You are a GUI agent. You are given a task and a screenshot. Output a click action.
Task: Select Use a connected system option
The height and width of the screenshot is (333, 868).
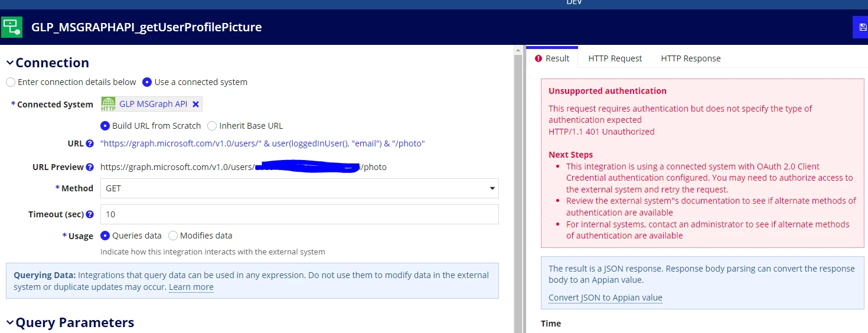pos(147,82)
